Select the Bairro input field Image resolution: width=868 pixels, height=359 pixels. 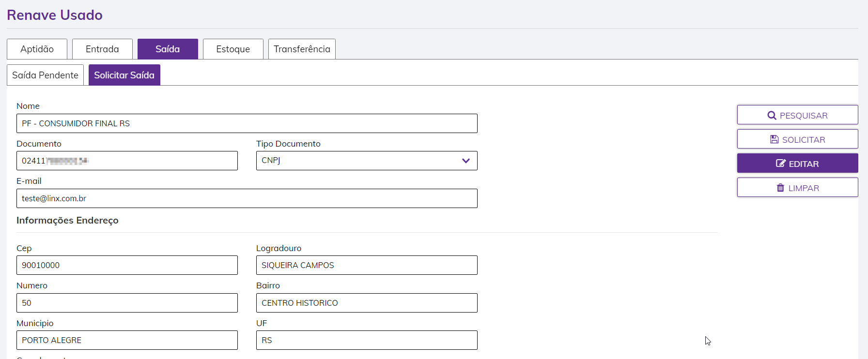[367, 303]
